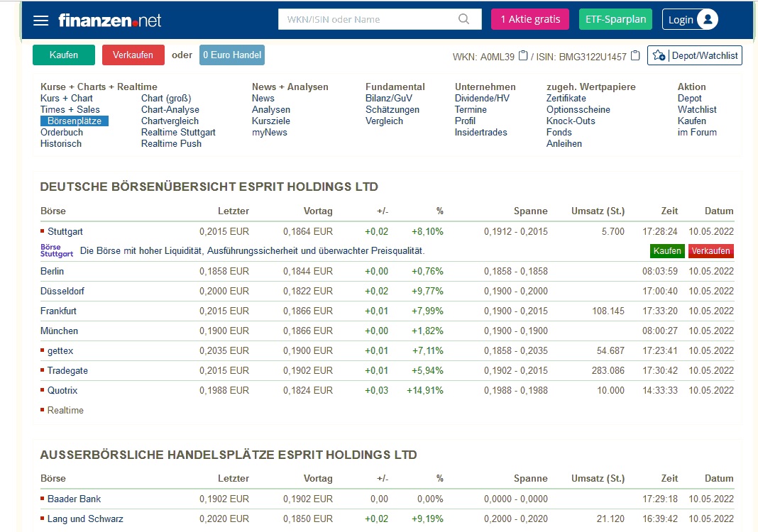Select the Insidertrades link under Unternehmen
The width and height of the screenshot is (758, 532).
480,132
